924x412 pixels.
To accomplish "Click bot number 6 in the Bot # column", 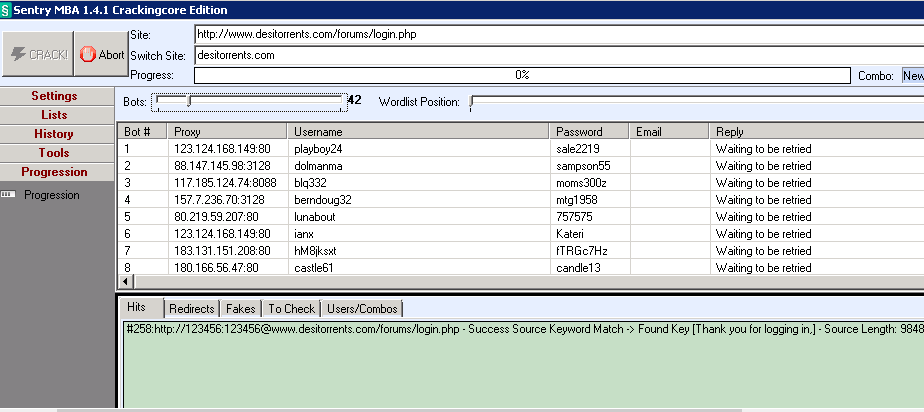I will pyautogui.click(x=127, y=234).
